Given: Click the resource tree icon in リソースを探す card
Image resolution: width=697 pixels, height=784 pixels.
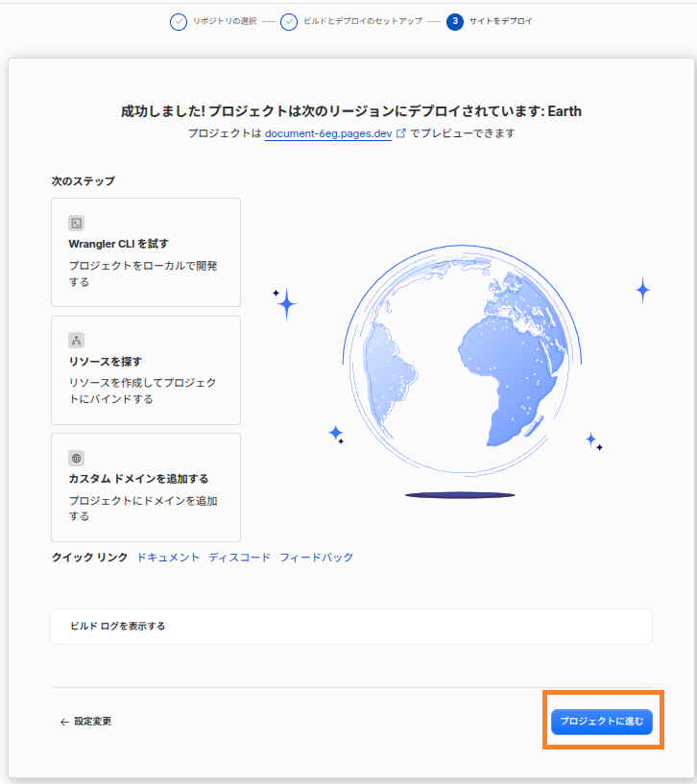Looking at the screenshot, I should [x=76, y=341].
